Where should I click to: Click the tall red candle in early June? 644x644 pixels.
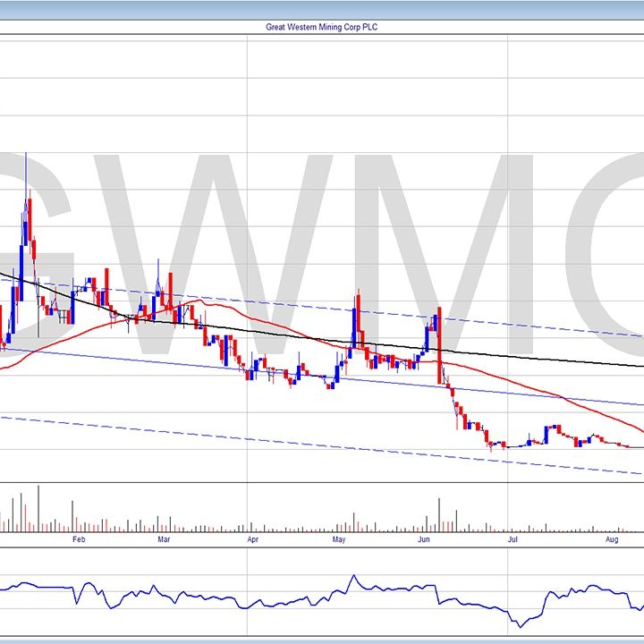coord(439,347)
